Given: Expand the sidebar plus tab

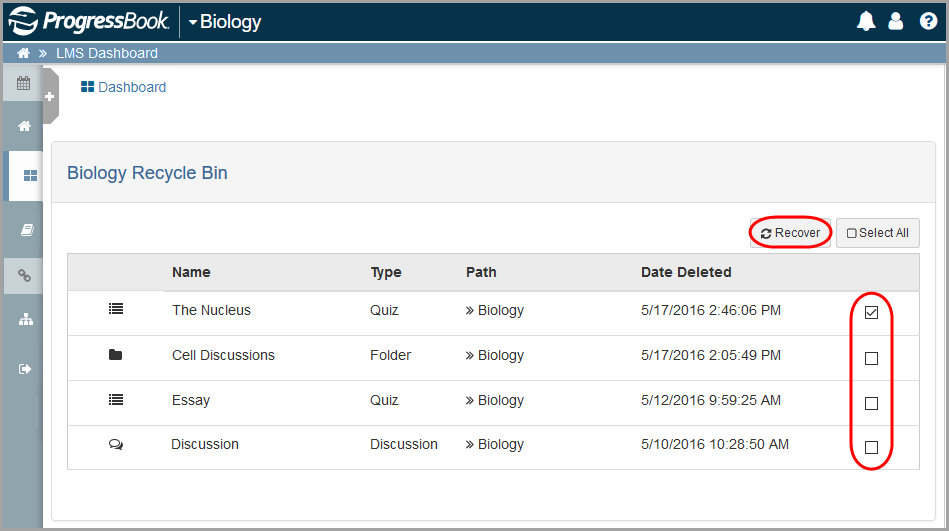Looking at the screenshot, I should click(50, 96).
